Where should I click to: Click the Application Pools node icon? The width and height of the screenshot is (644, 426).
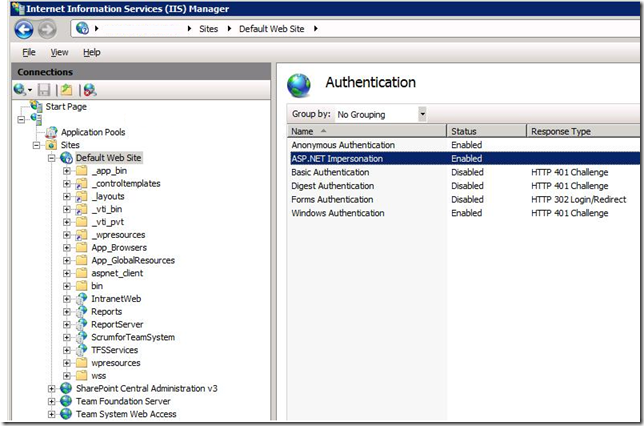click(51, 132)
